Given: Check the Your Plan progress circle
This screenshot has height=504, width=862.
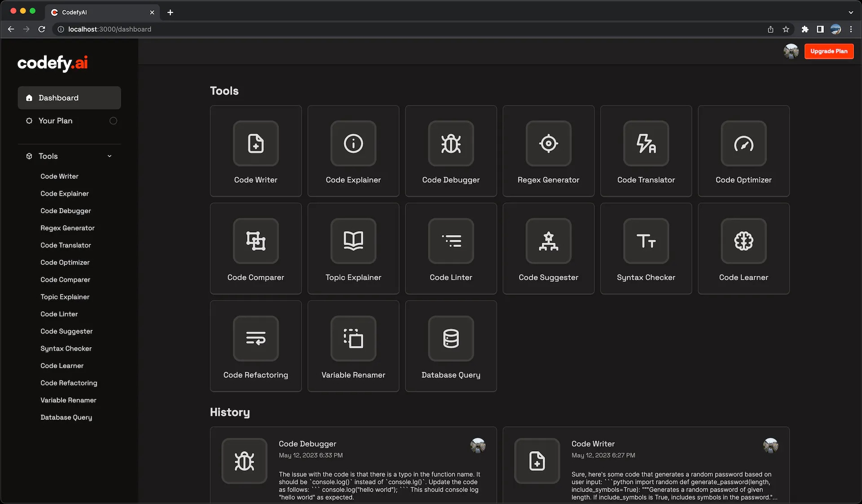Looking at the screenshot, I should pyautogui.click(x=113, y=120).
